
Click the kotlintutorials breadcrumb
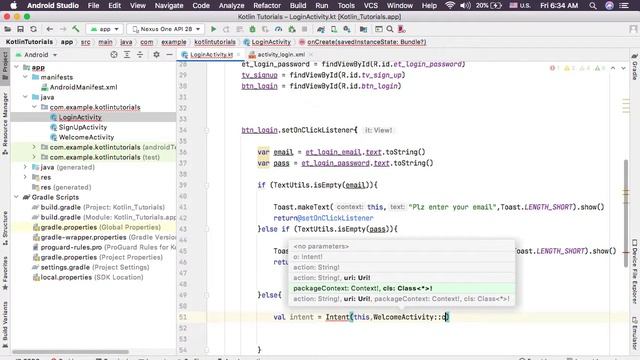click(x=215, y=42)
